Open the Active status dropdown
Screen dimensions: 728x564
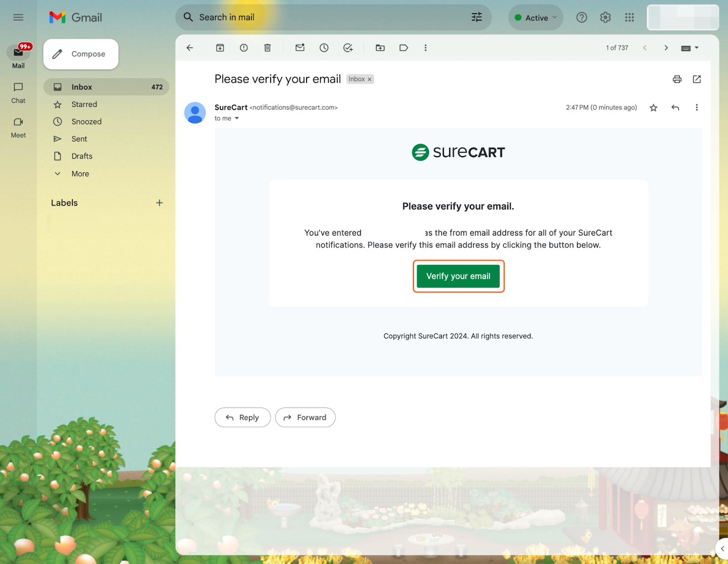click(x=536, y=18)
